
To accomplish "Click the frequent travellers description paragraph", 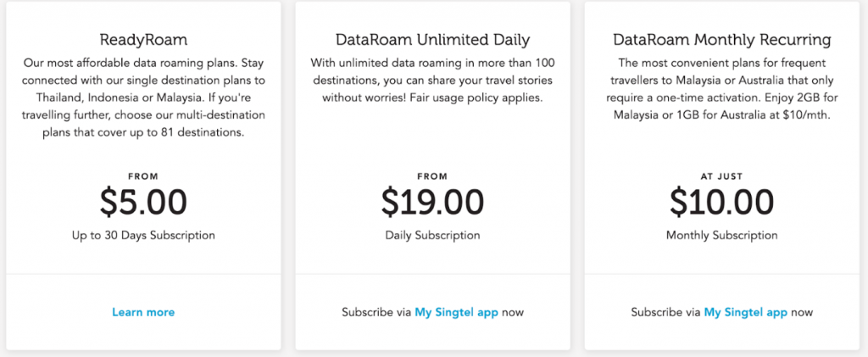I will click(x=721, y=89).
